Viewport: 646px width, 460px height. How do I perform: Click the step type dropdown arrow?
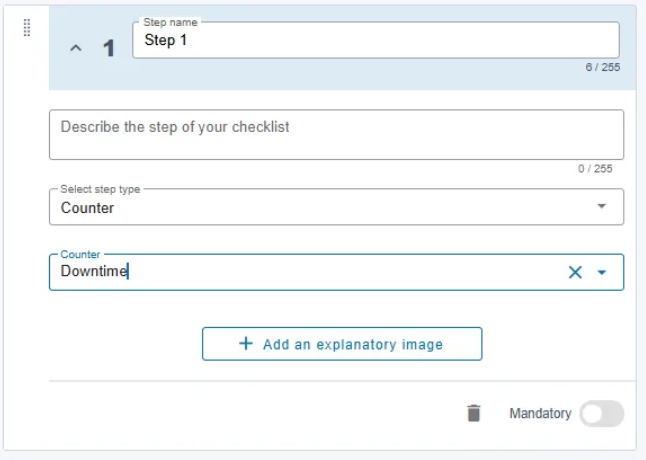[602, 206]
